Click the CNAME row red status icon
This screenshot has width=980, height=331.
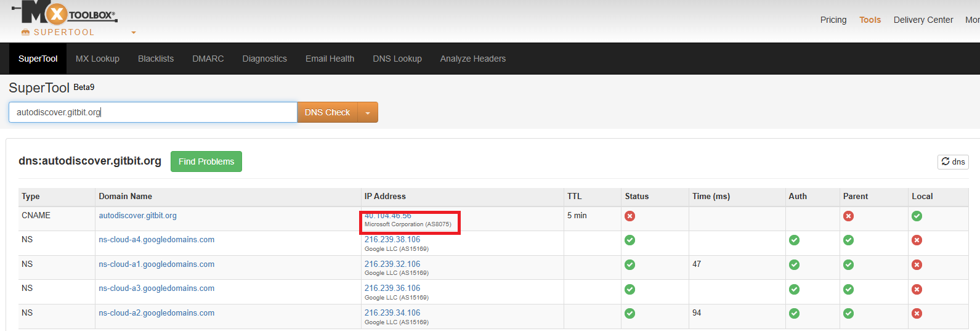(630, 216)
